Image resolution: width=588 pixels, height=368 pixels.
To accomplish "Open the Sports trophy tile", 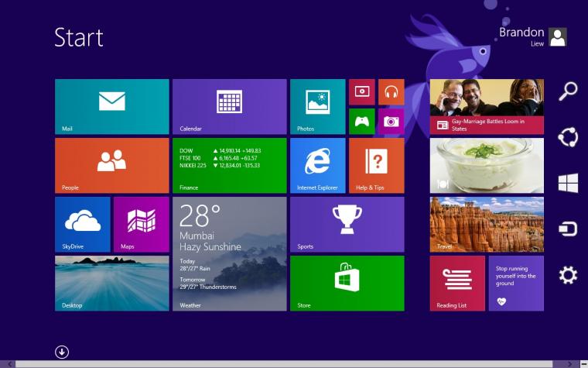I will (347, 224).
